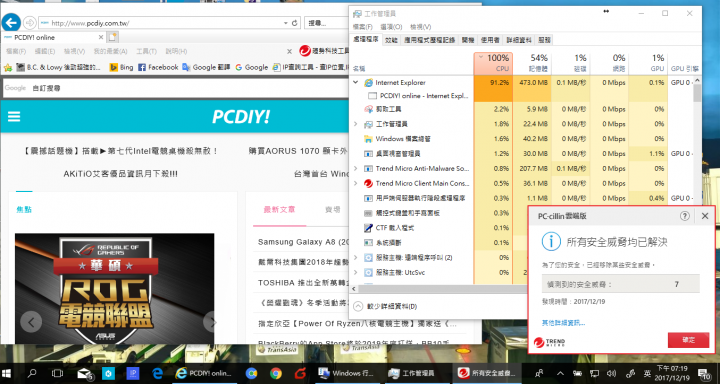
Task: Refresh the page in Internet Explorer
Action: 295,23
